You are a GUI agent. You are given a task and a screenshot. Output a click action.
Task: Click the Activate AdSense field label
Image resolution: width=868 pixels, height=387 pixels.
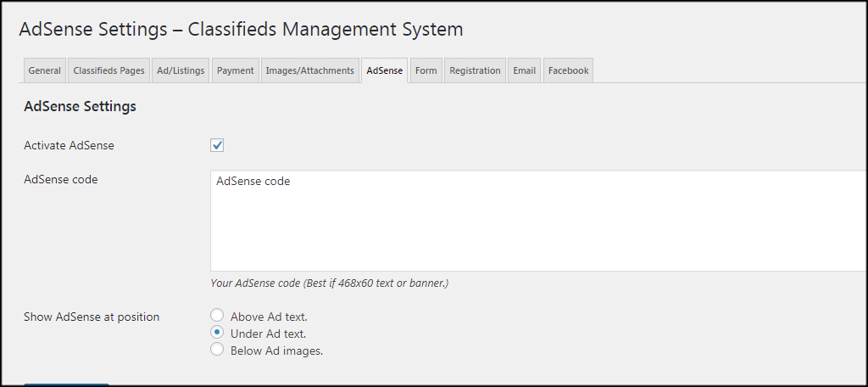pos(69,145)
